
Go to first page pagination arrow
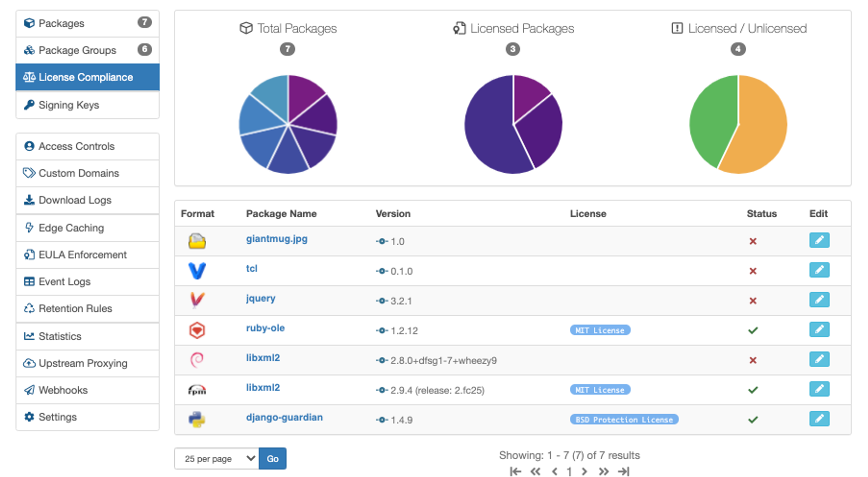515,471
